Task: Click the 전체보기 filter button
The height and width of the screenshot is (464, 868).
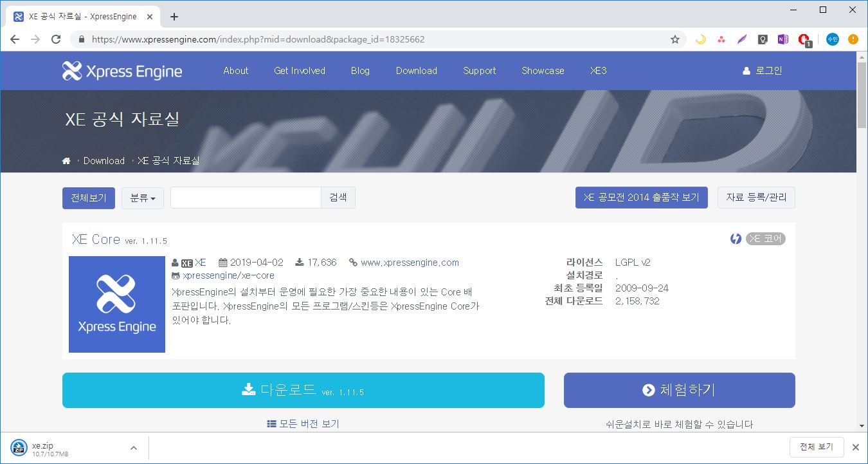Action: [x=89, y=198]
